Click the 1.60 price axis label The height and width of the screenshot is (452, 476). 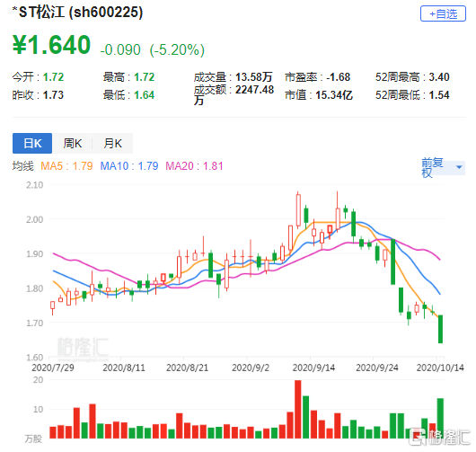[35, 358]
